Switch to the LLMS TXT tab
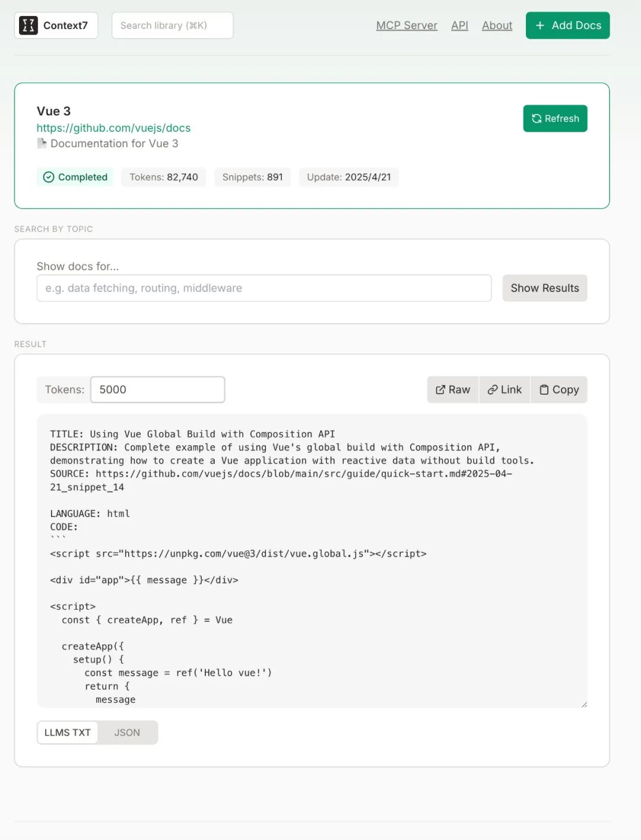The width and height of the screenshot is (641, 840). (x=68, y=733)
